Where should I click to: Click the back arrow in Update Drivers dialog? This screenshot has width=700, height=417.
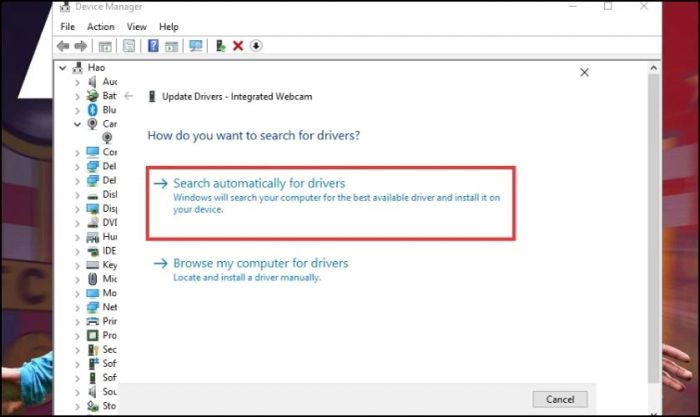point(129,96)
